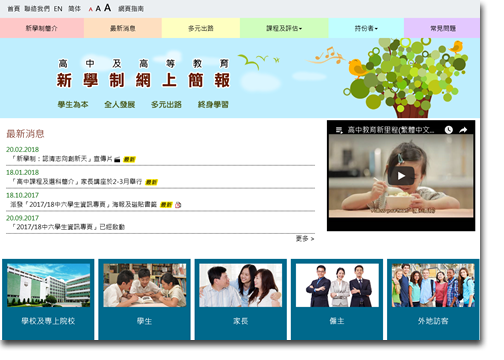Expand the 課程及評估 dropdown menu
The width and height of the screenshot is (504, 360).
284,28
